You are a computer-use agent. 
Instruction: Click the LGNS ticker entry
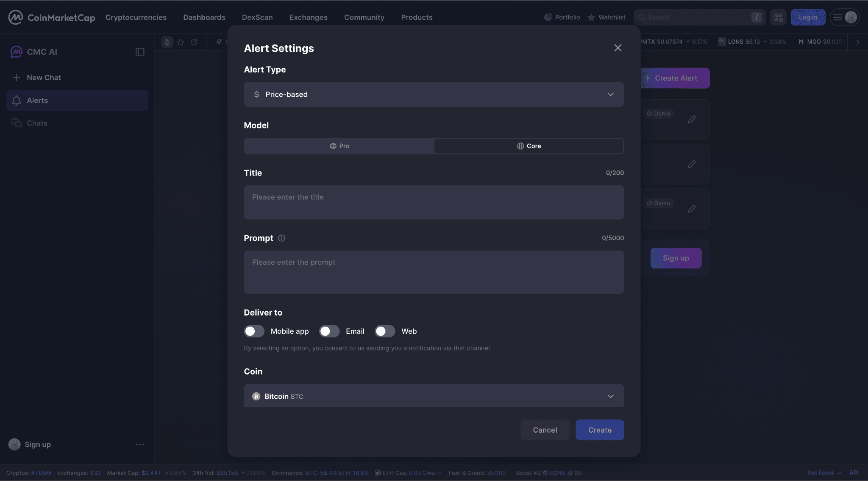tap(752, 42)
